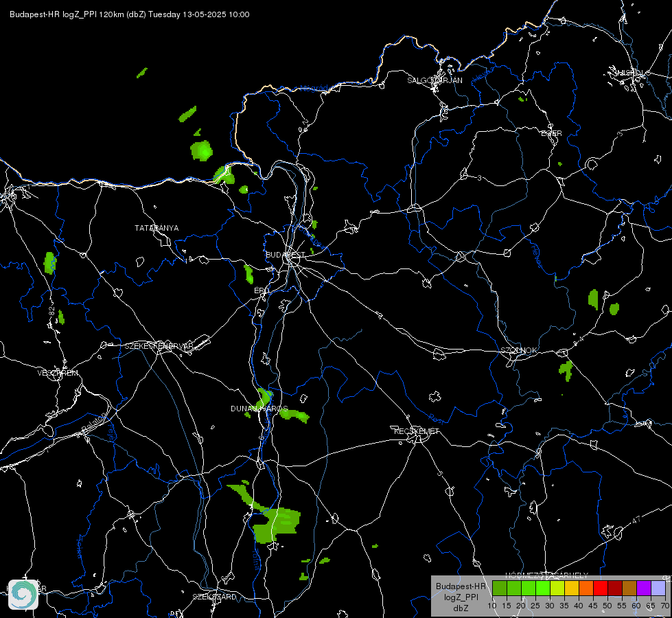Click the legend scale value 45
This screenshot has width=672, height=618.
(x=592, y=606)
